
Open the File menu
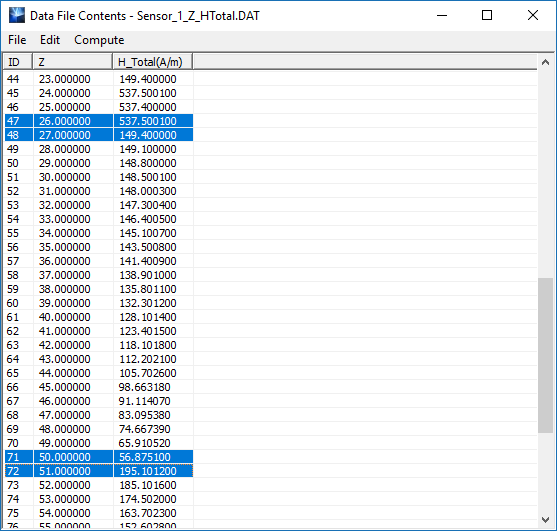pos(17,40)
